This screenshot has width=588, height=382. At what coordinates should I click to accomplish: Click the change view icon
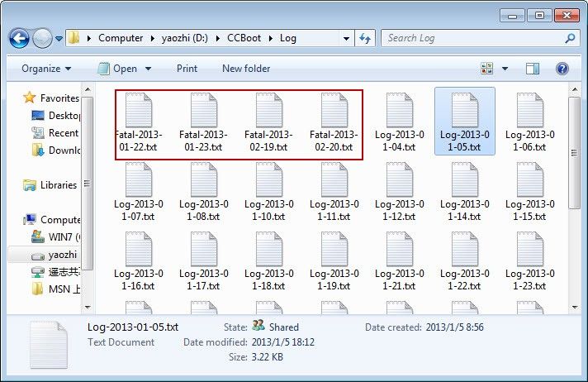[486, 69]
